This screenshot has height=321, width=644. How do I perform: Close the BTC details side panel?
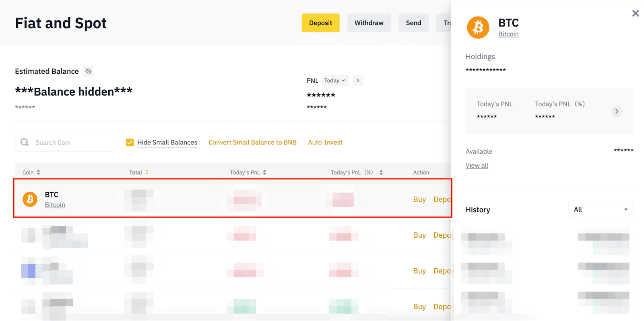point(635,14)
